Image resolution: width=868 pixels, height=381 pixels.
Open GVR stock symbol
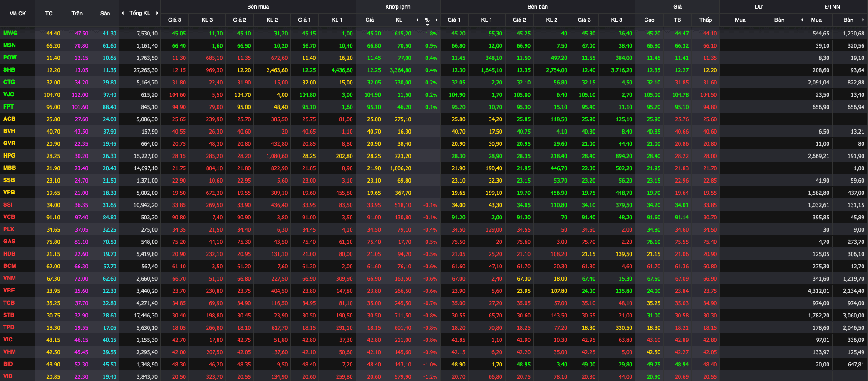click(x=9, y=143)
